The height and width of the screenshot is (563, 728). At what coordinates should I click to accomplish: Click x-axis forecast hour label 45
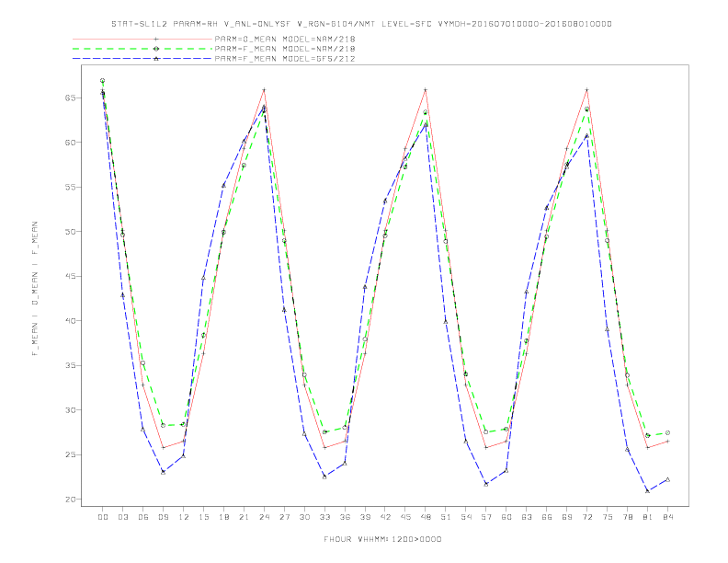pyautogui.click(x=405, y=517)
